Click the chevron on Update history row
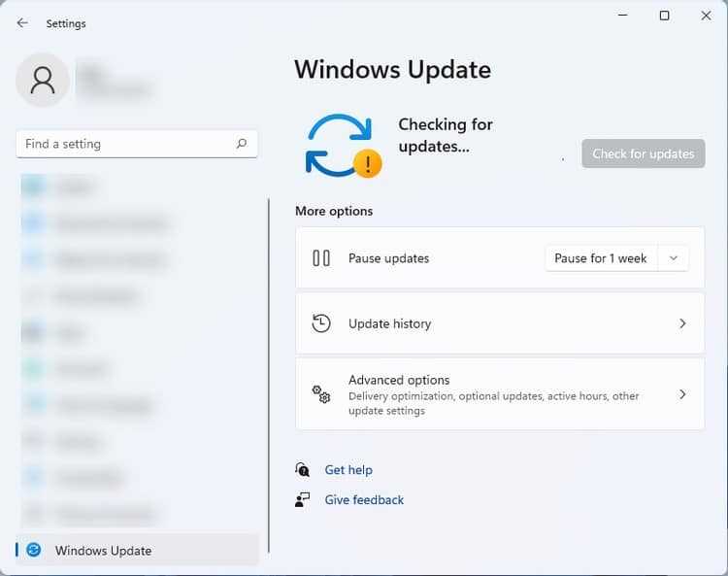 point(682,323)
